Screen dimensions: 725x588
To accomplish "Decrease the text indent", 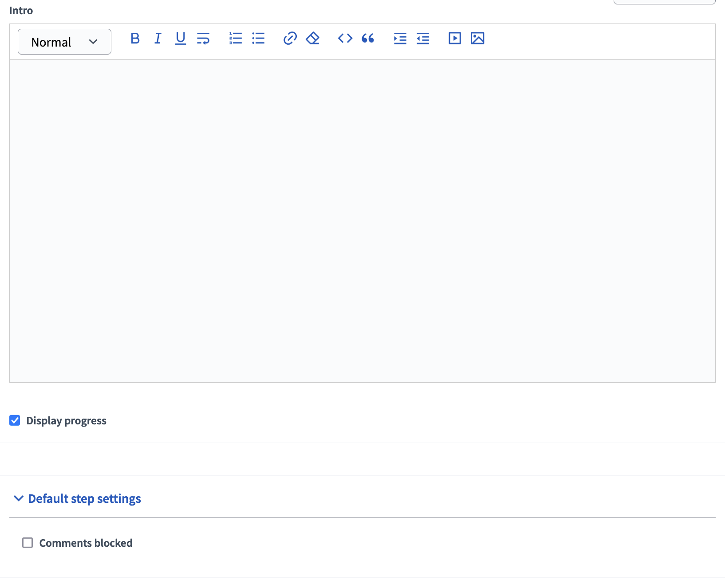I will click(x=423, y=39).
